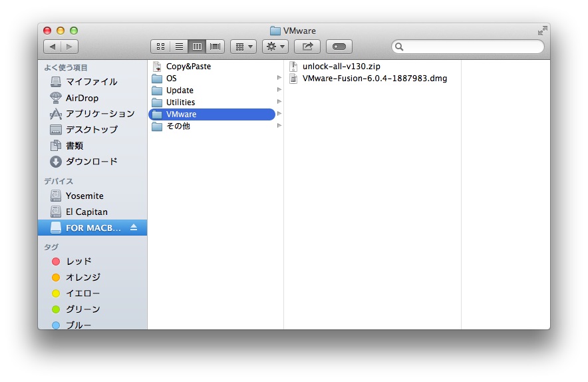The height and width of the screenshot is (382, 588).
Task: Eject the FOR MACB... volume
Action: pos(134,228)
